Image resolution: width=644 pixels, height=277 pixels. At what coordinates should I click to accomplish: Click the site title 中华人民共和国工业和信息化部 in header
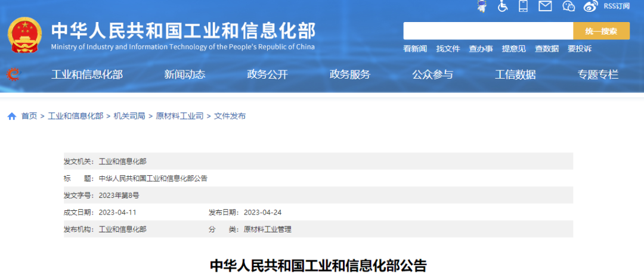tap(183, 31)
